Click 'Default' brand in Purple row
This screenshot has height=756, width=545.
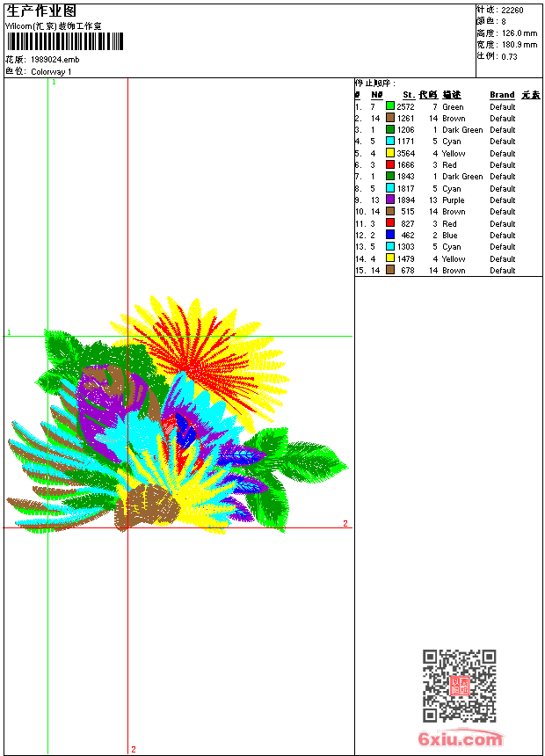click(503, 200)
